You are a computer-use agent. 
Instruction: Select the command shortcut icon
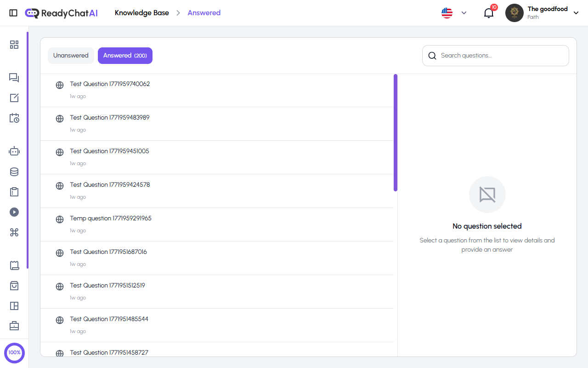click(x=14, y=232)
